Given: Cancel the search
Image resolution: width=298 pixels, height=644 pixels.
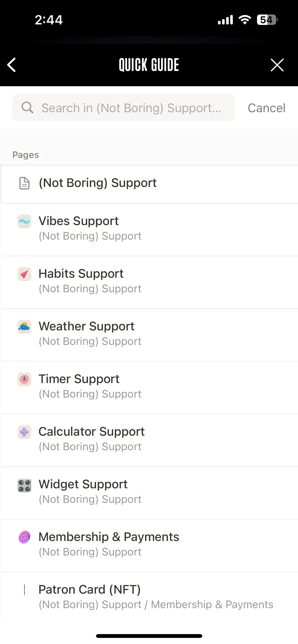Looking at the screenshot, I should 266,108.
